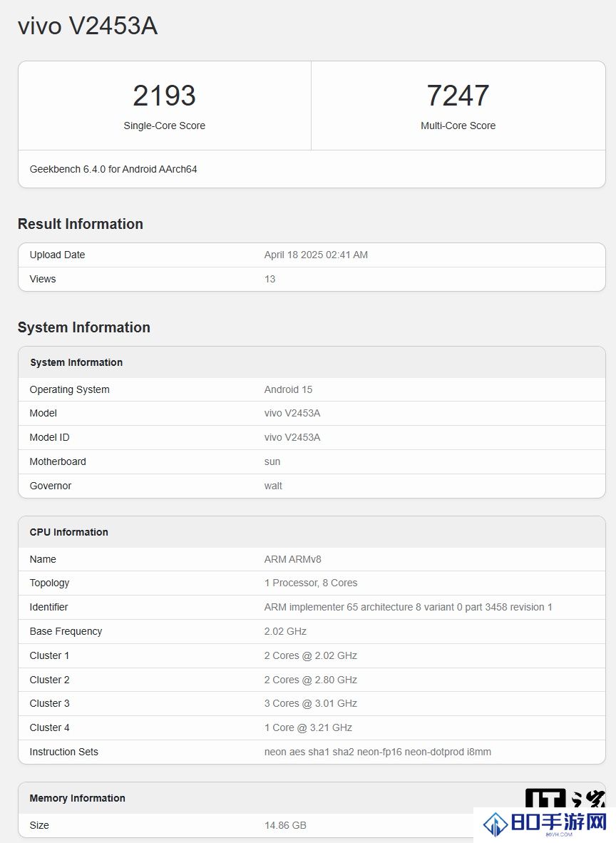Click the Model ID label
The width and height of the screenshot is (616, 843).
49,437
